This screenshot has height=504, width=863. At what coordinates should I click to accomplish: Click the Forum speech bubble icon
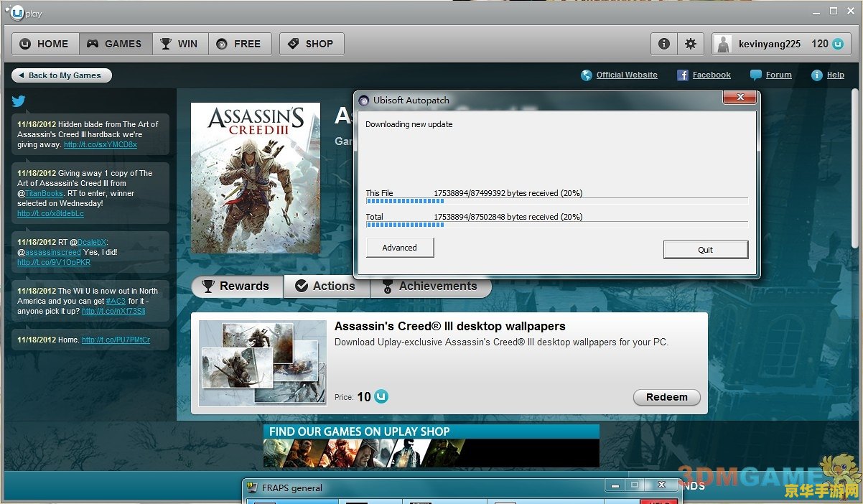[x=756, y=75]
